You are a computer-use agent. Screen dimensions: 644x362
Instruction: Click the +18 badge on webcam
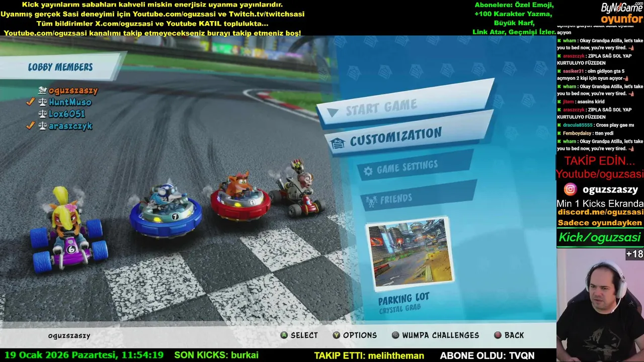tap(634, 254)
